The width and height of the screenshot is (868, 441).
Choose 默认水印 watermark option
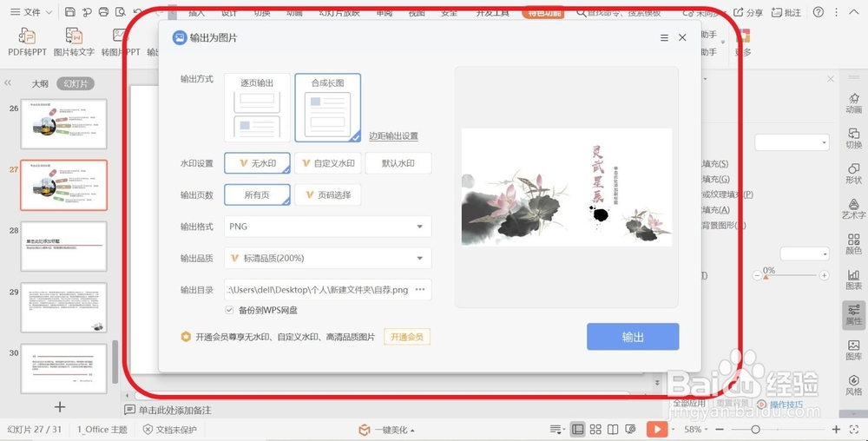398,163
